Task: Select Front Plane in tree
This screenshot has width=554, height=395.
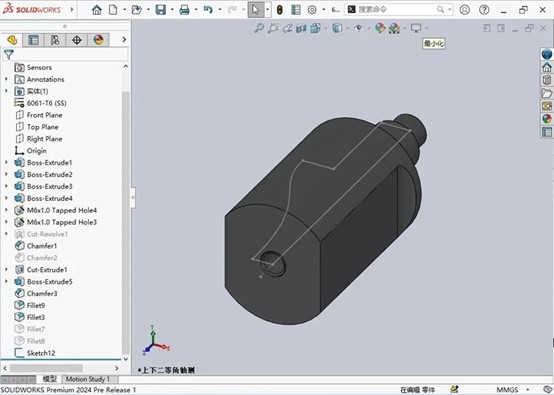Action: point(44,115)
